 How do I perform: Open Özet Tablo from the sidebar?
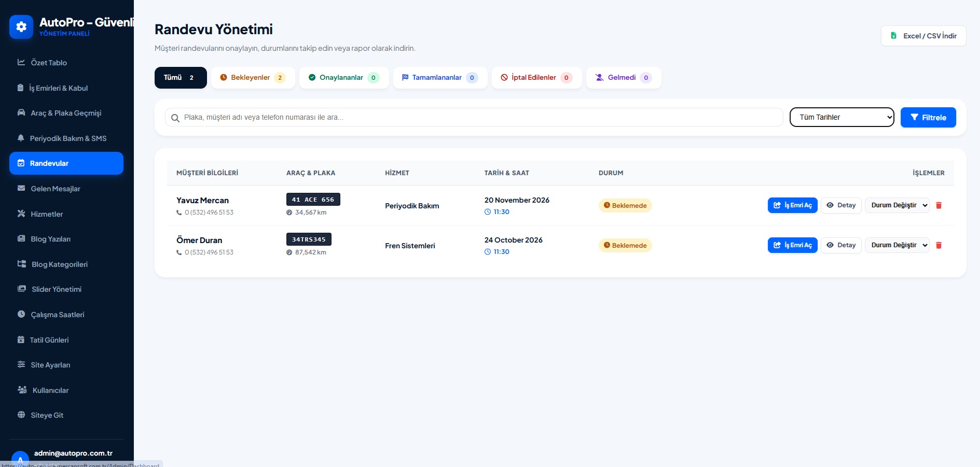66,63
